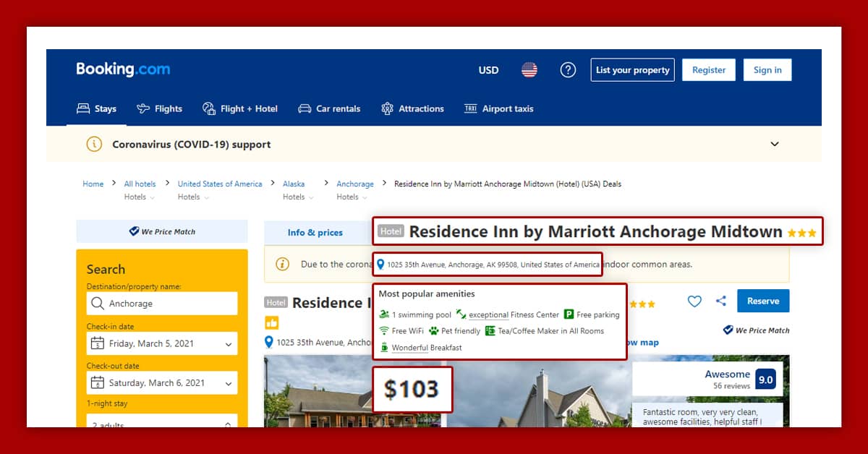Expand Hotels dropdown under United States
This screenshot has width=868, height=454.
pyautogui.click(x=194, y=197)
